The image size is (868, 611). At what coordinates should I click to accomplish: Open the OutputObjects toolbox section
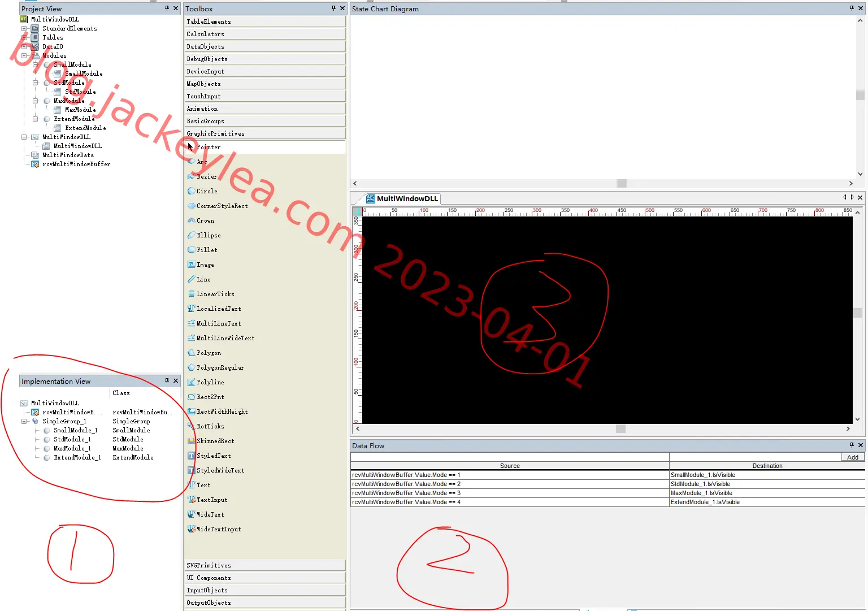[x=264, y=603]
